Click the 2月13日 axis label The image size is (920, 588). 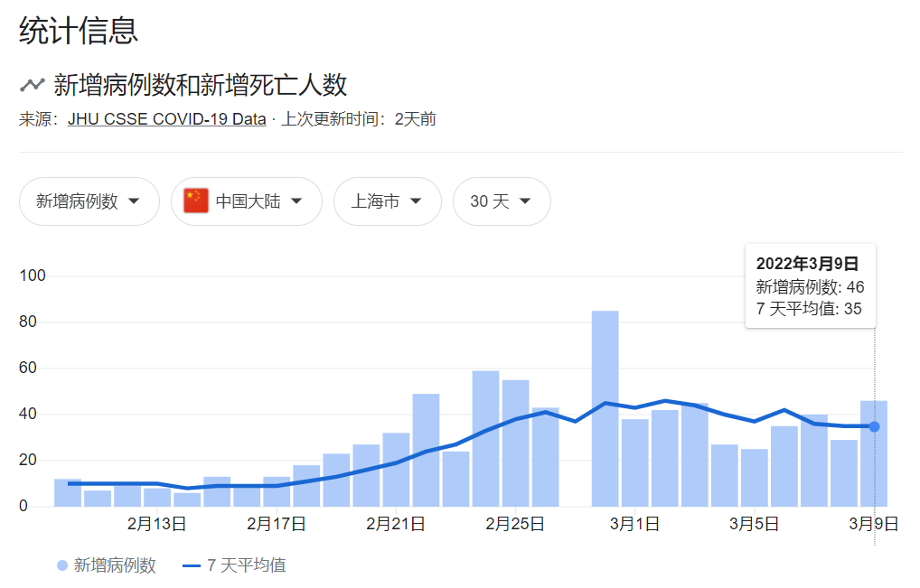tap(156, 524)
